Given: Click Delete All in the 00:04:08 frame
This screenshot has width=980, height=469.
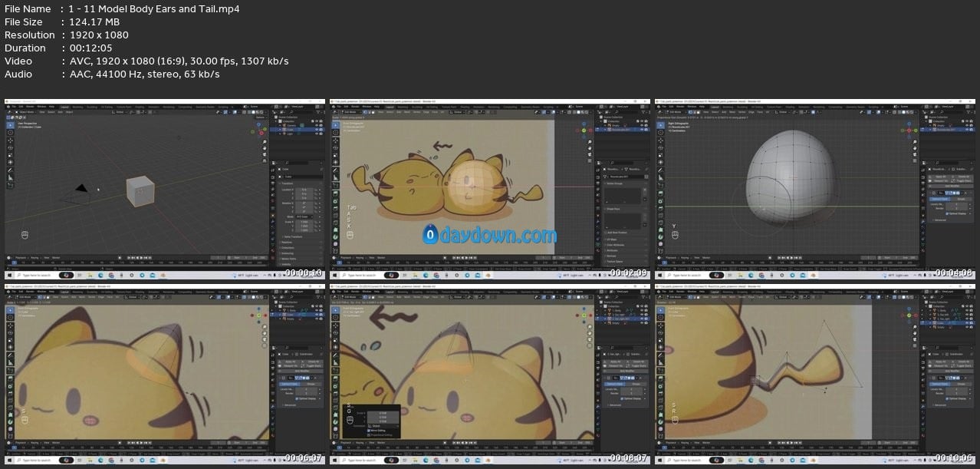Looking at the screenshot, I should (962, 177).
